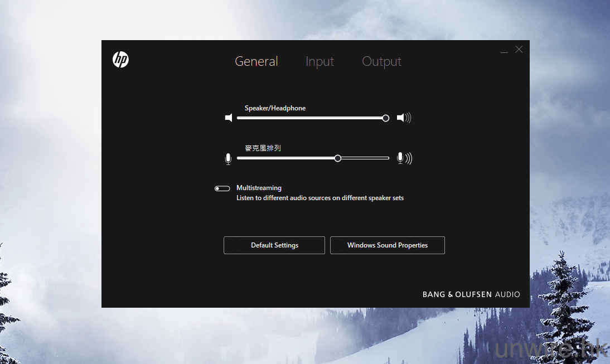Viewport: 610px width, 364px height.
Task: Open Windows Sound Properties
Action: (x=387, y=245)
